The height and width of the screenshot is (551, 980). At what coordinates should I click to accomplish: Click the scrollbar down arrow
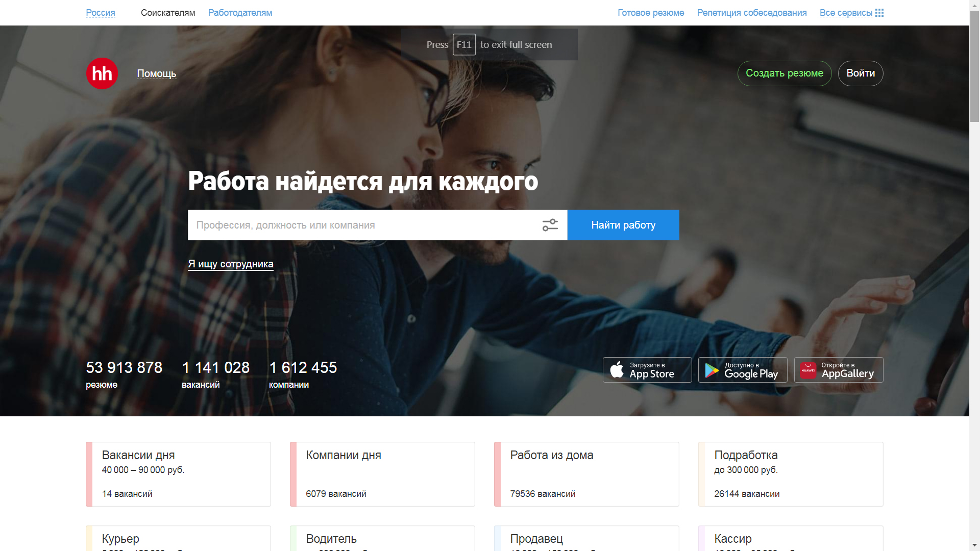pyautogui.click(x=974, y=546)
